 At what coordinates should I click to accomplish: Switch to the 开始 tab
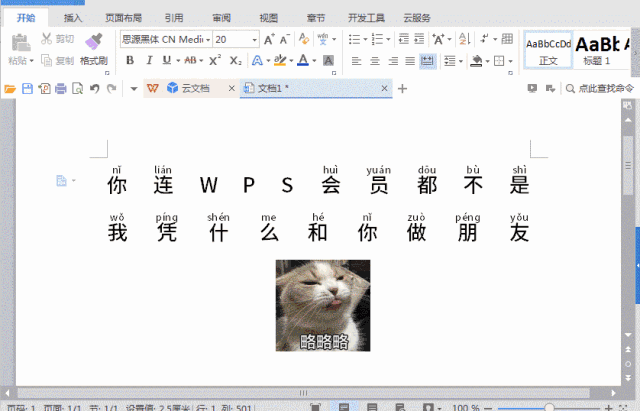click(x=26, y=18)
